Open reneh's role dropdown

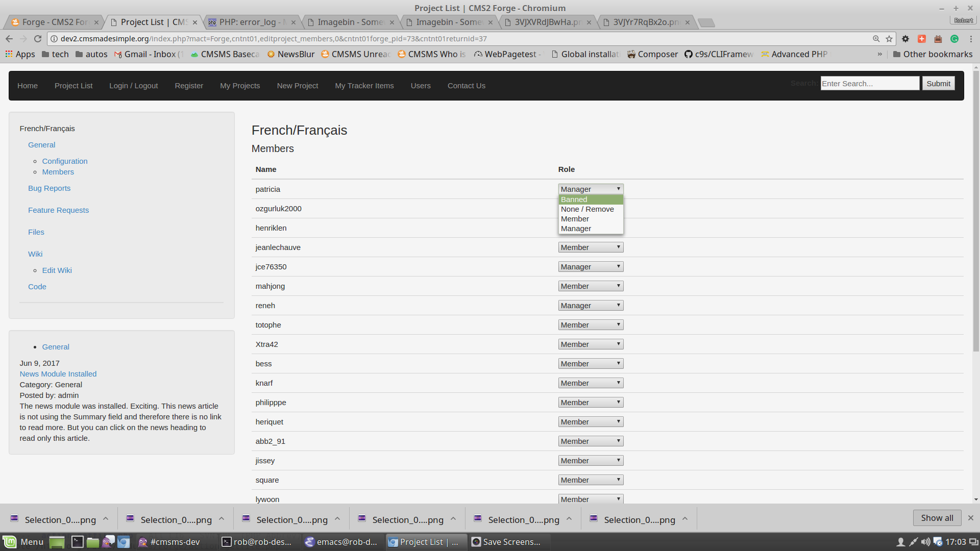coord(591,306)
